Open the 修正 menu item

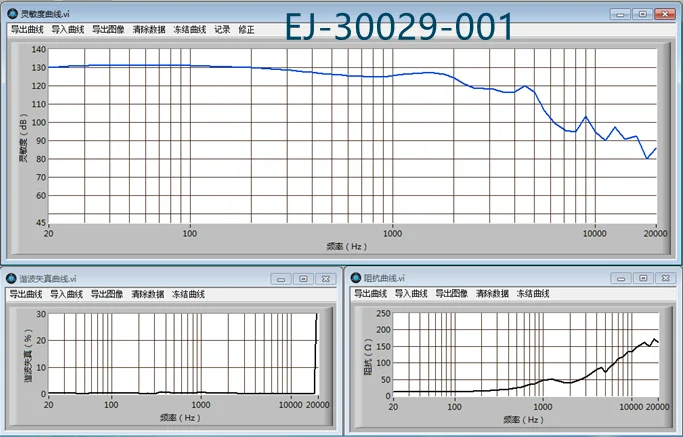coord(246,30)
